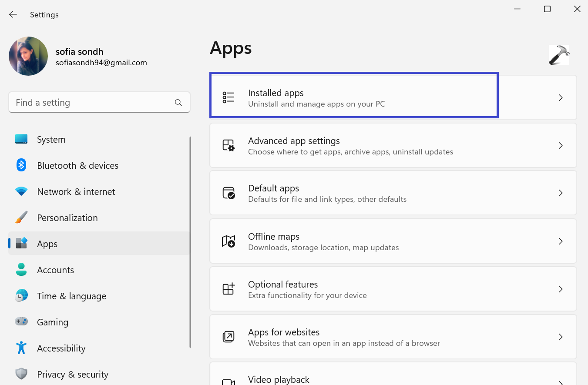Click the Privacy & security shield icon
The image size is (588, 385).
click(21, 374)
